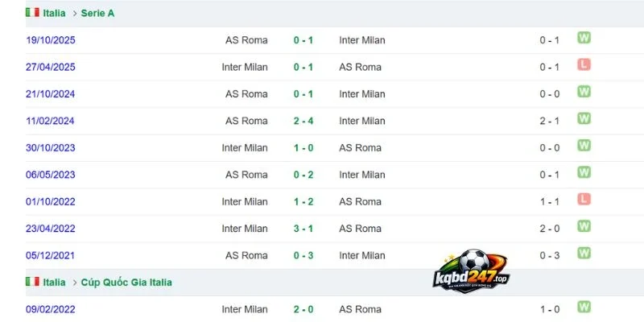Click the L result badge for 27/04/2025
The width and height of the screenshot is (644, 322).
tap(584, 64)
